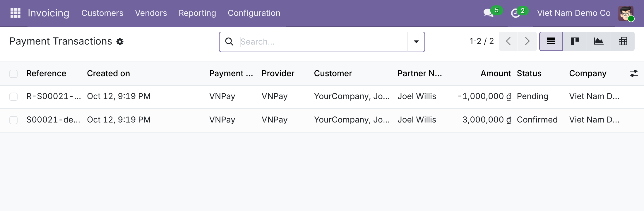This screenshot has width=644, height=211.
Task: Sort by the Customer column header
Action: [x=333, y=73]
